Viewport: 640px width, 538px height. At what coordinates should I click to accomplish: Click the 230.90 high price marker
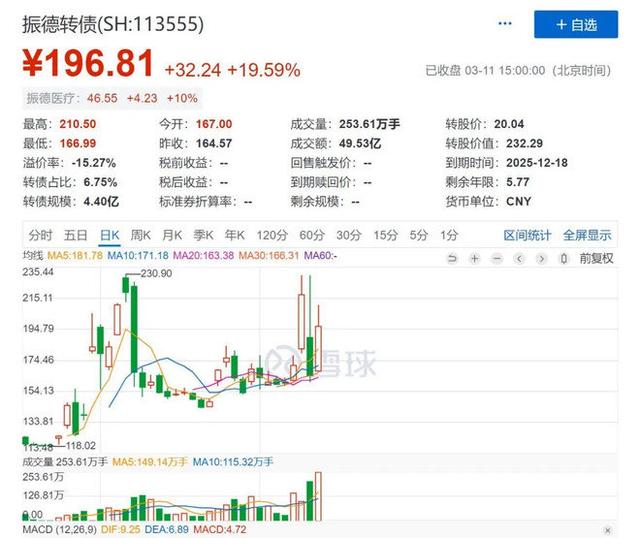(156, 273)
